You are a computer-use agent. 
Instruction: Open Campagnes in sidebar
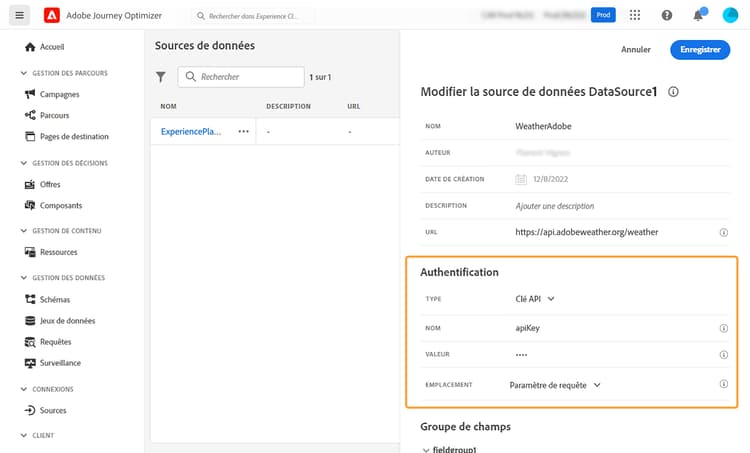[x=59, y=94]
